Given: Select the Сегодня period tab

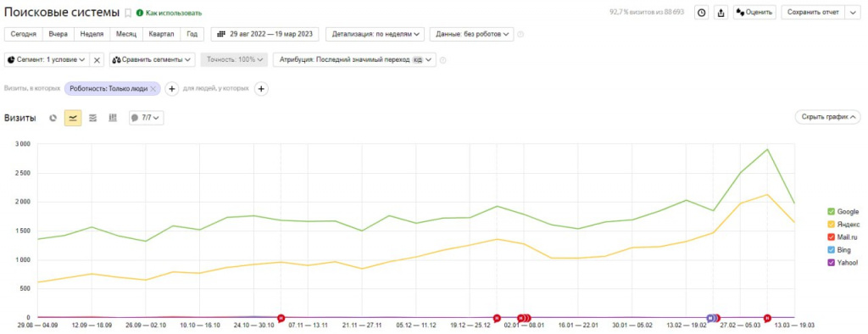Looking at the screenshot, I should pos(23,34).
